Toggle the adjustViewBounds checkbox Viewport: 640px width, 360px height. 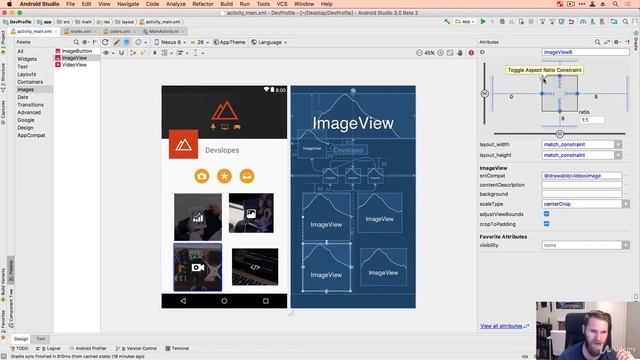pos(547,214)
